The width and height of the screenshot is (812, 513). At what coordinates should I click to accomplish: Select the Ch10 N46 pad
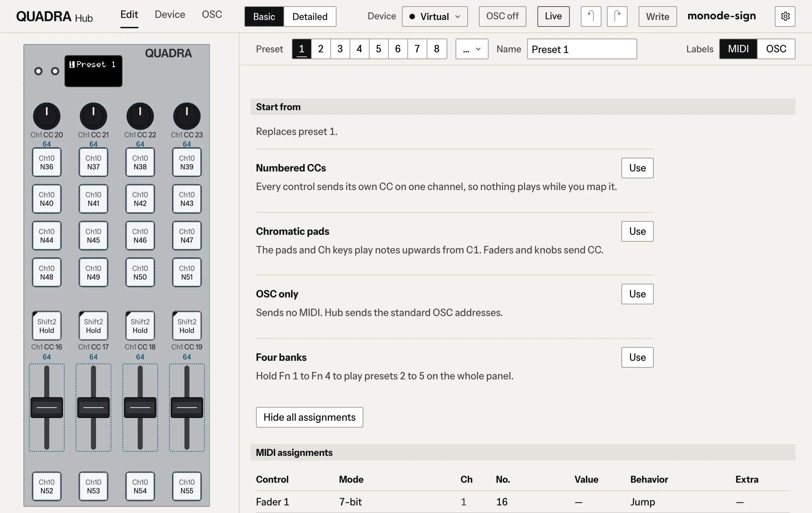(x=140, y=235)
